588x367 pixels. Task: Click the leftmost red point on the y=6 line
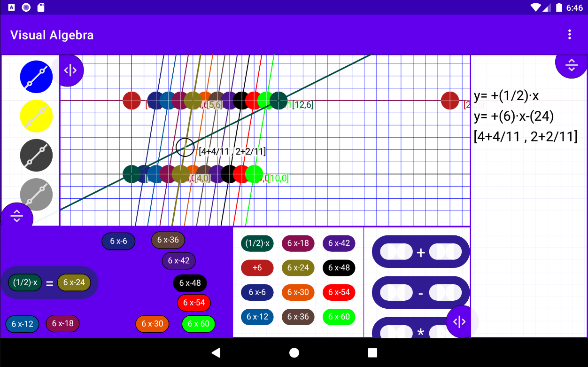(x=132, y=101)
